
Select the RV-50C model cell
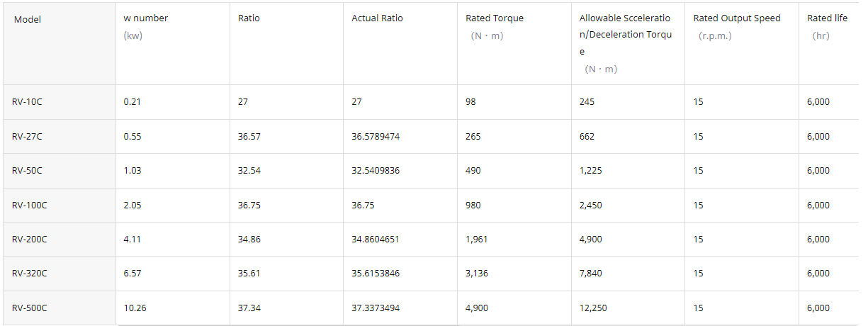tap(27, 171)
